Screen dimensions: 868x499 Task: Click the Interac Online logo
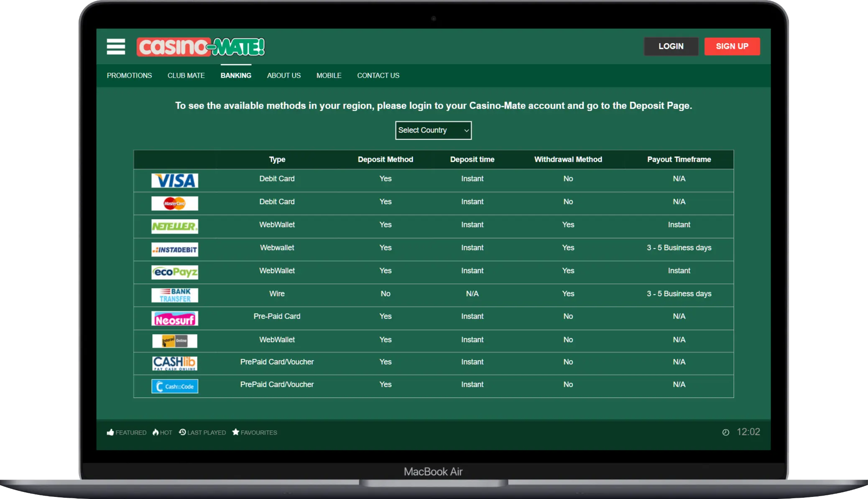click(x=175, y=341)
